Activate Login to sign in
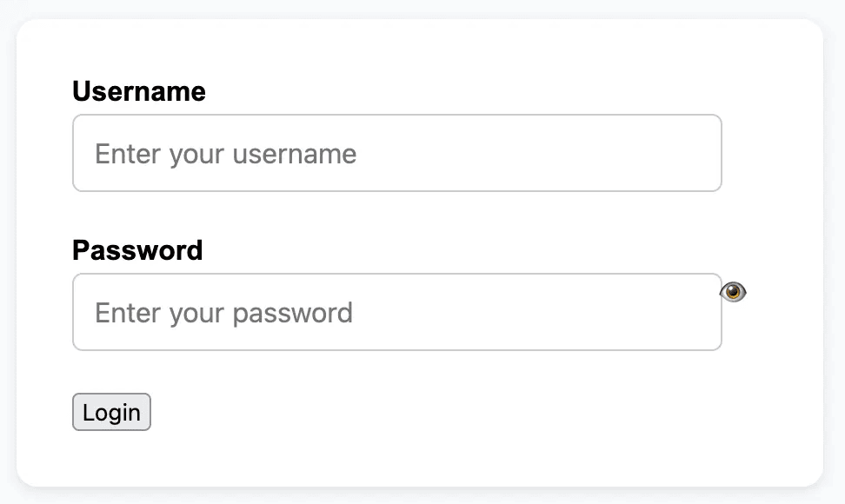This screenshot has height=504, width=845. [x=111, y=412]
